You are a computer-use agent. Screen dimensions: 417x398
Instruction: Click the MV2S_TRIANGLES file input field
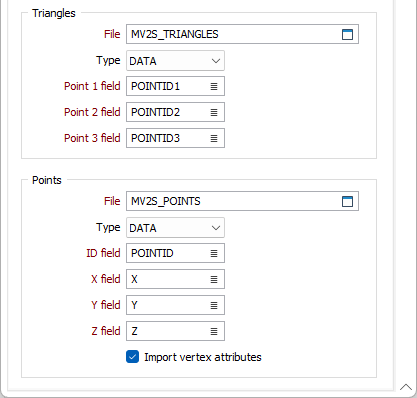(x=233, y=34)
